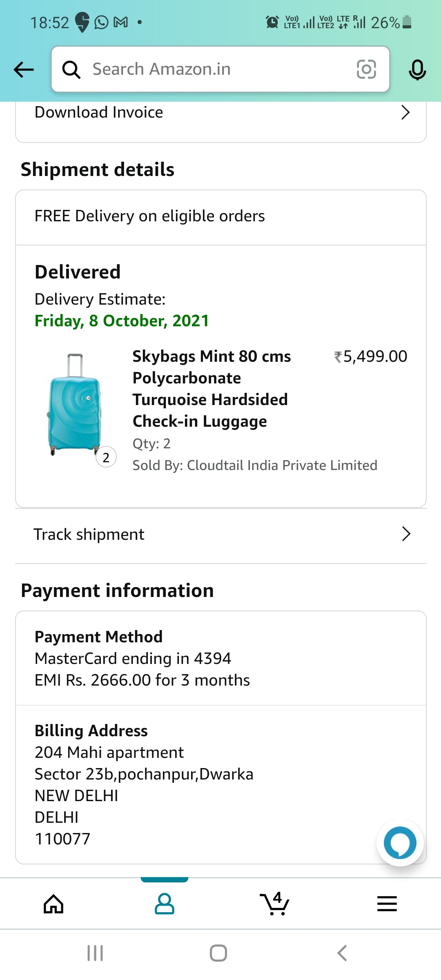This screenshot has height=980, width=441.
Task: Open the Alexa assistant bubble
Action: click(x=400, y=843)
